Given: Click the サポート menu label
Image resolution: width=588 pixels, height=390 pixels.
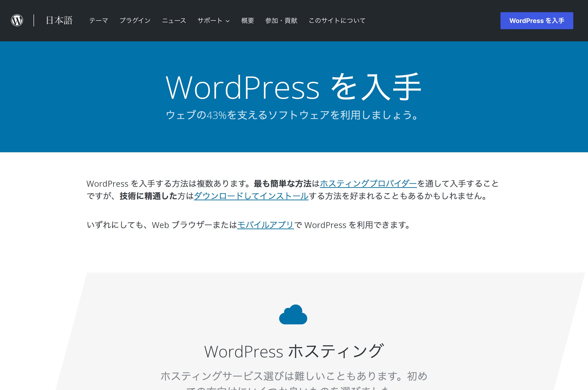Looking at the screenshot, I should (210, 20).
